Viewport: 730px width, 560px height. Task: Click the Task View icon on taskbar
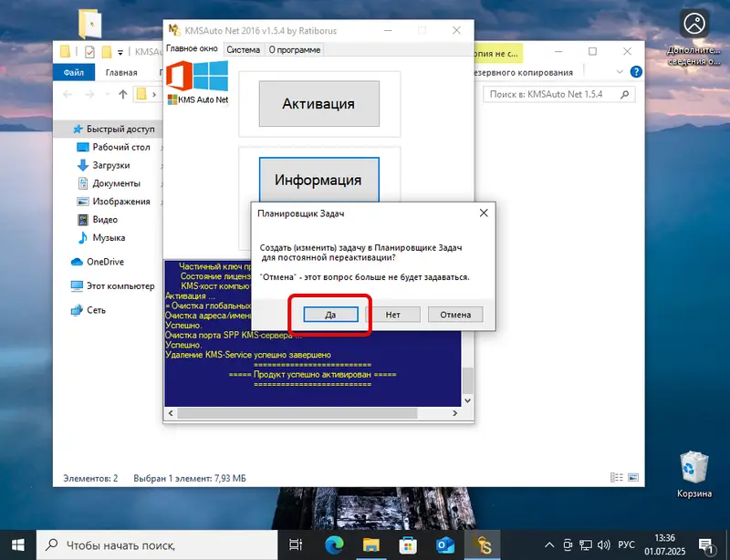click(297, 545)
